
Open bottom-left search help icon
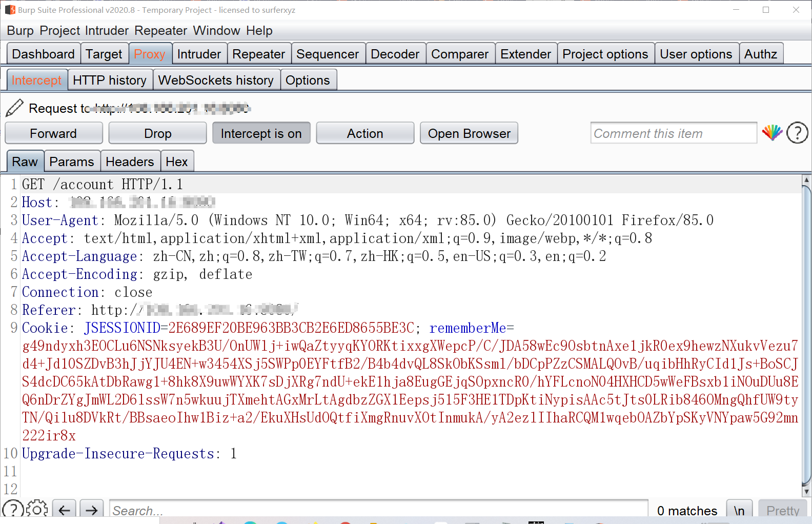pyautogui.click(x=13, y=510)
